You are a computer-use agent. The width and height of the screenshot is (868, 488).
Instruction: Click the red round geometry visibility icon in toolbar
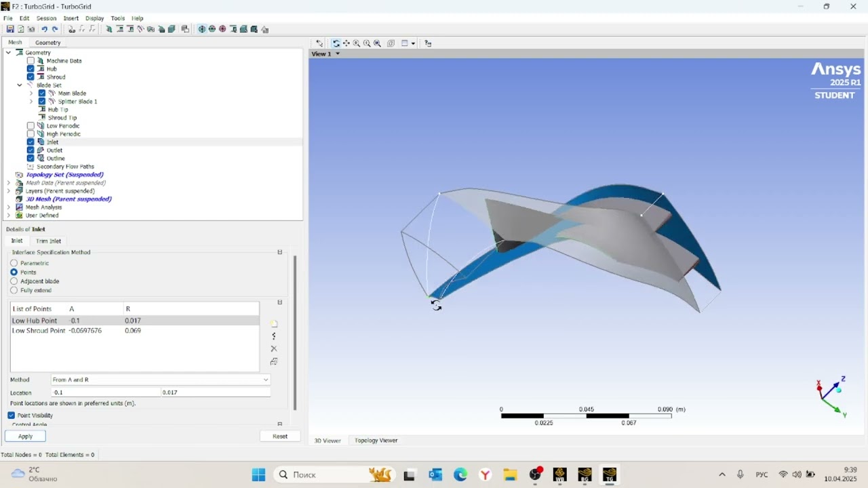pos(222,29)
